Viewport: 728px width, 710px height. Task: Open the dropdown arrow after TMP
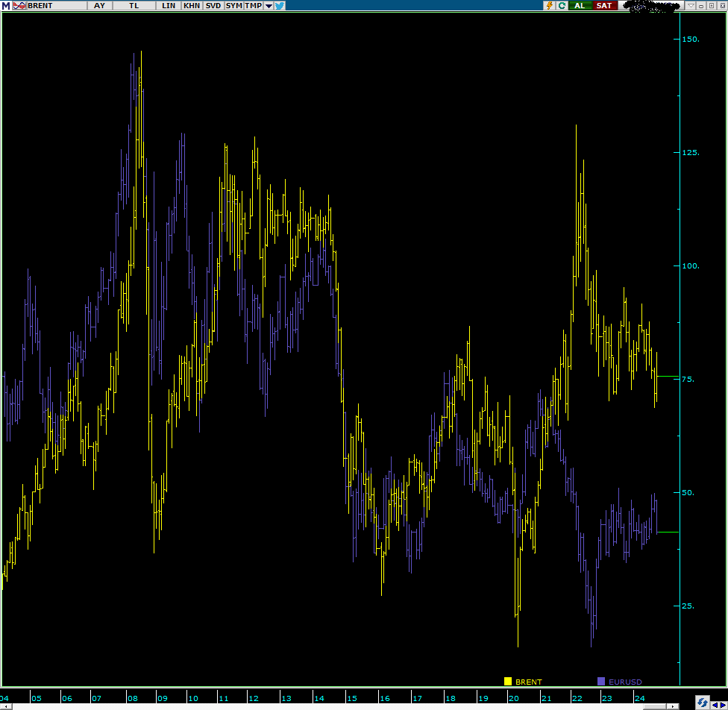tap(269, 5)
